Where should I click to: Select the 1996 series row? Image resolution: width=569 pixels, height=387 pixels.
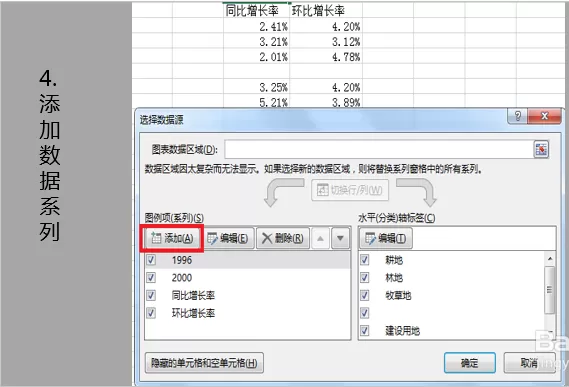[x=247, y=260]
